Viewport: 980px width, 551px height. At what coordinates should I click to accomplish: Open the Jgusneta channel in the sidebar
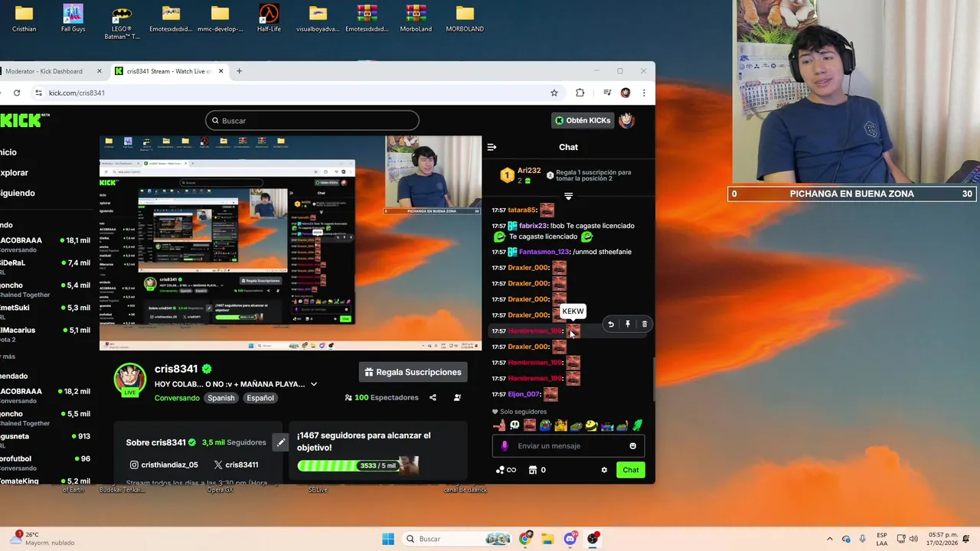coord(46,440)
